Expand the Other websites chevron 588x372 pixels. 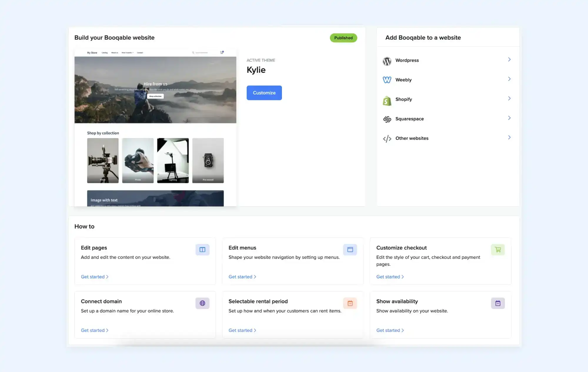pos(509,137)
